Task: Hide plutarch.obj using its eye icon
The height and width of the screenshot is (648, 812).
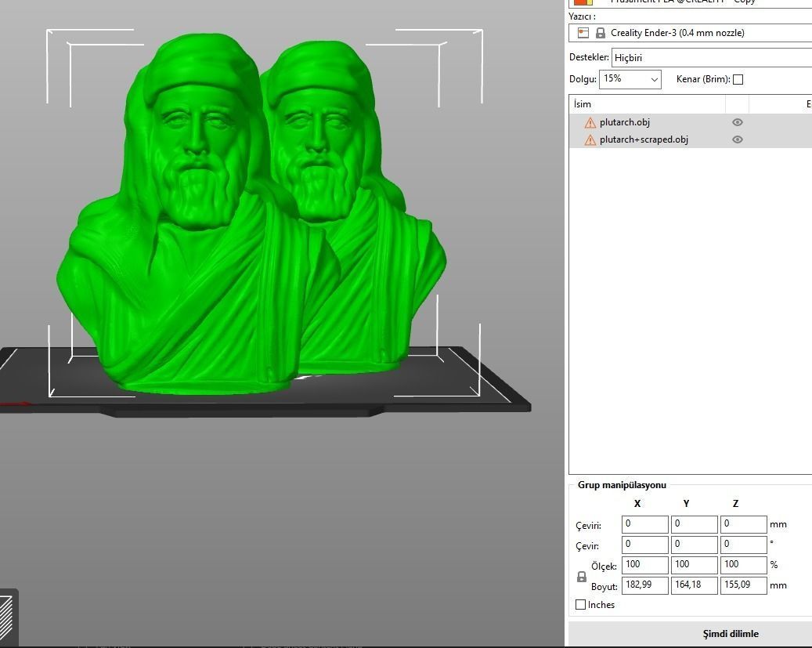Action: pyautogui.click(x=738, y=122)
